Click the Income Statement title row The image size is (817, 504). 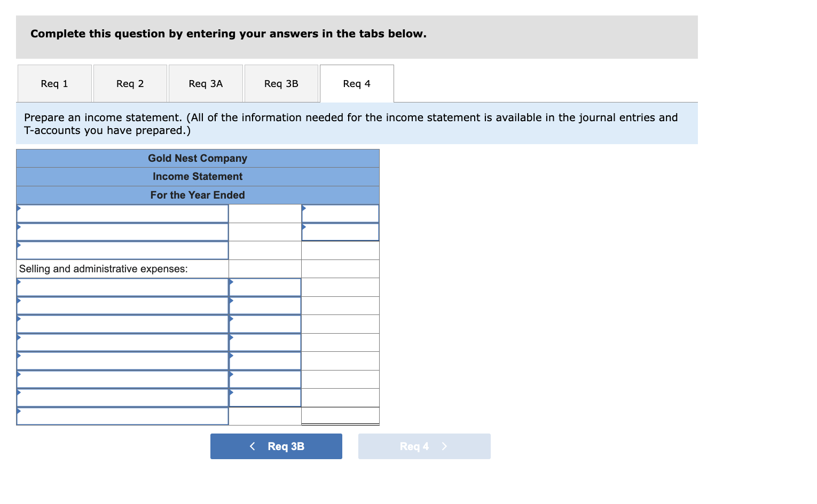click(x=198, y=176)
